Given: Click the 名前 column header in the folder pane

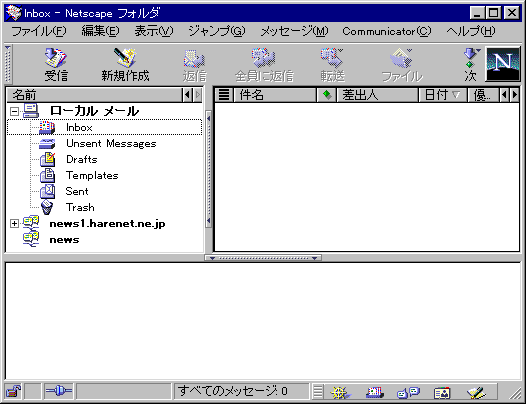Looking at the screenshot, I should tap(94, 95).
